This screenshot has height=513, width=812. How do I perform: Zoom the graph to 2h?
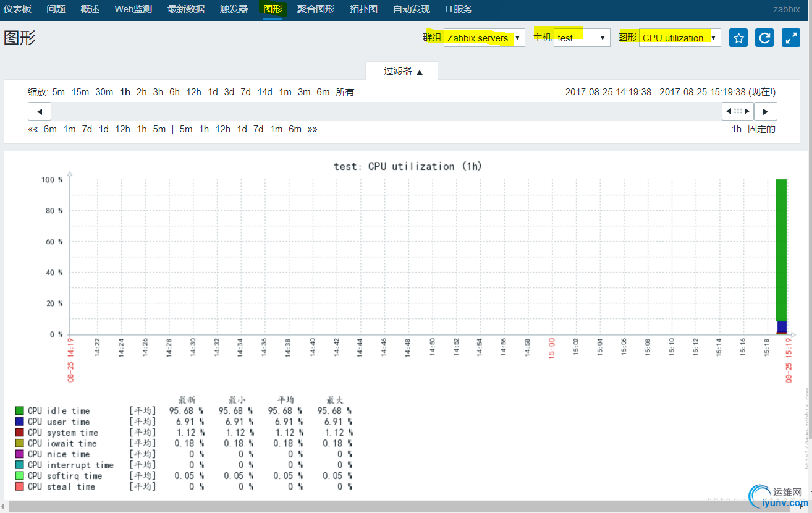tap(142, 92)
